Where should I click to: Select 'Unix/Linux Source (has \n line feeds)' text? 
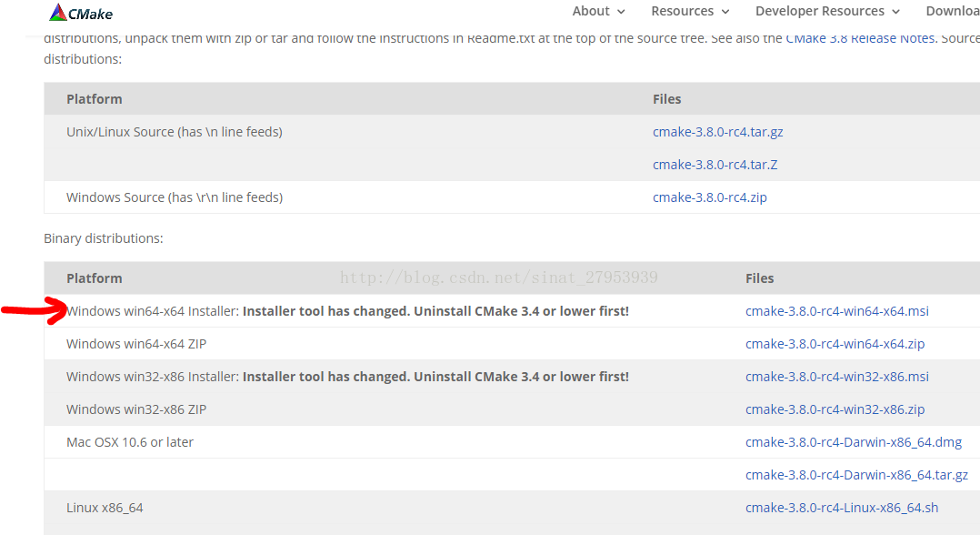tap(175, 132)
